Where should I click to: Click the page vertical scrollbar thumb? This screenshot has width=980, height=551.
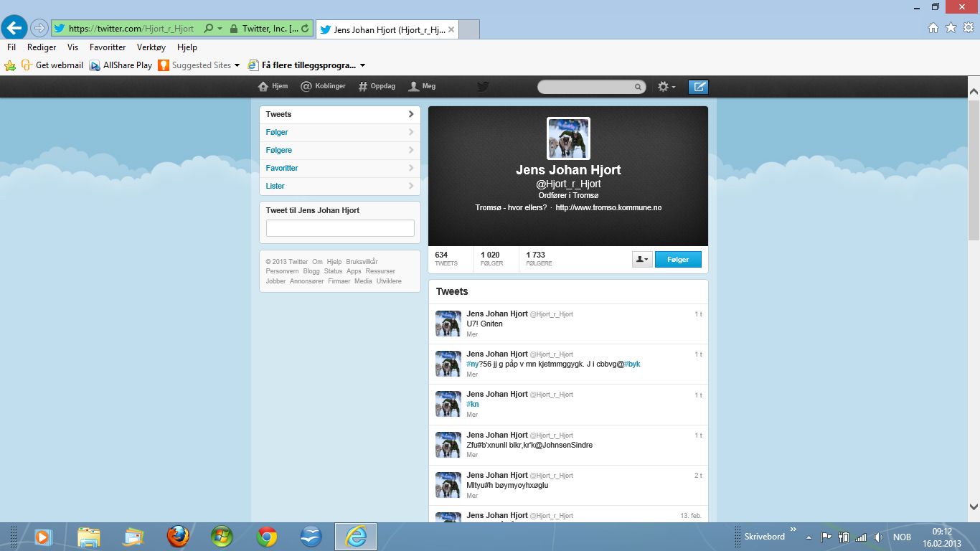[x=974, y=170]
